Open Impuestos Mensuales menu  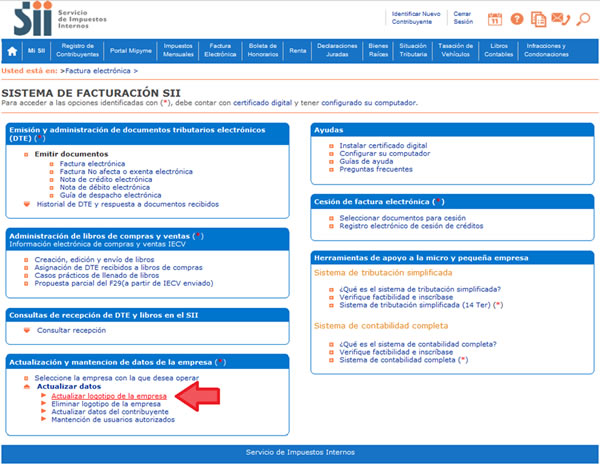pyautogui.click(x=178, y=50)
